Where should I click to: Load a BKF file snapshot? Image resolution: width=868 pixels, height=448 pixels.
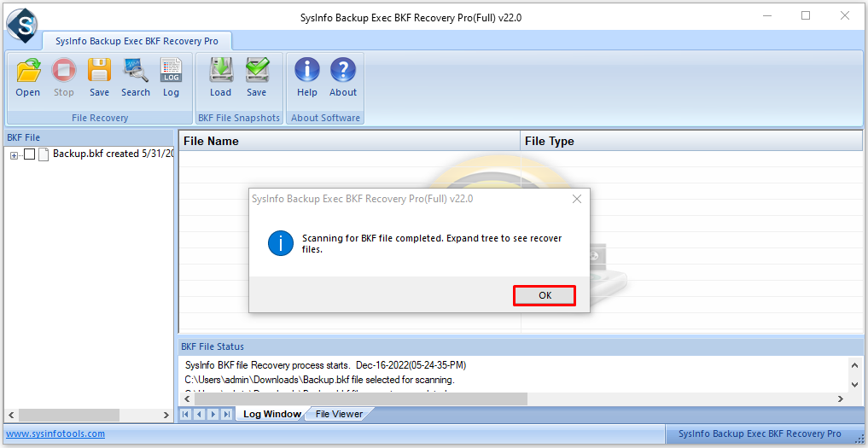click(x=220, y=79)
